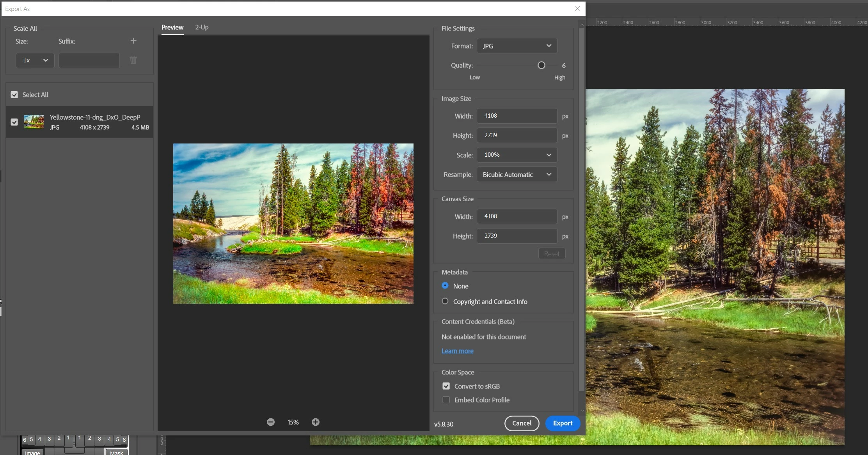Image resolution: width=868 pixels, height=455 pixels.
Task: Open the Learn more link
Action: click(457, 351)
